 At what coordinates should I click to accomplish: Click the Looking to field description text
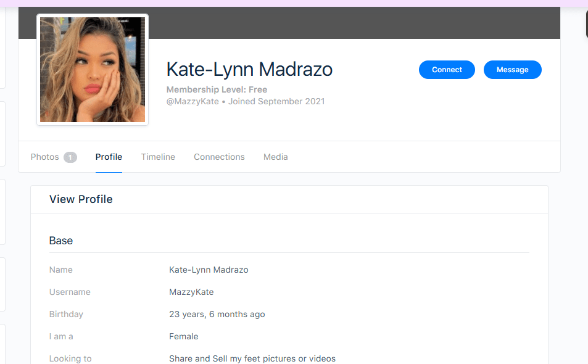(252, 358)
